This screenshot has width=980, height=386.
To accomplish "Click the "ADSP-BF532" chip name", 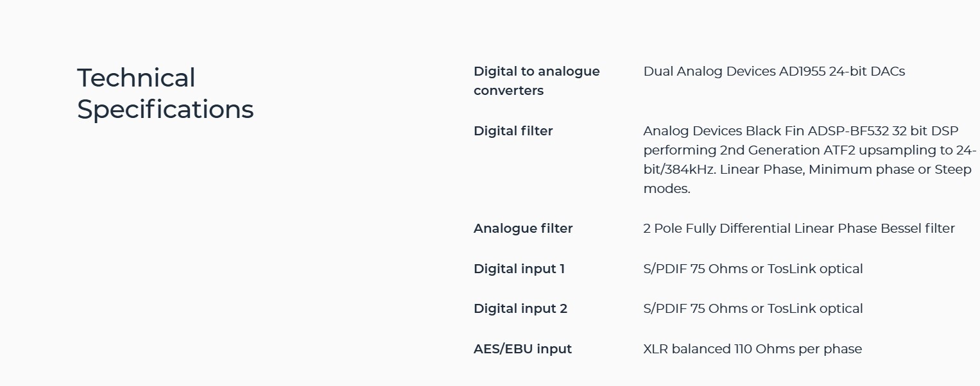I will [848, 131].
